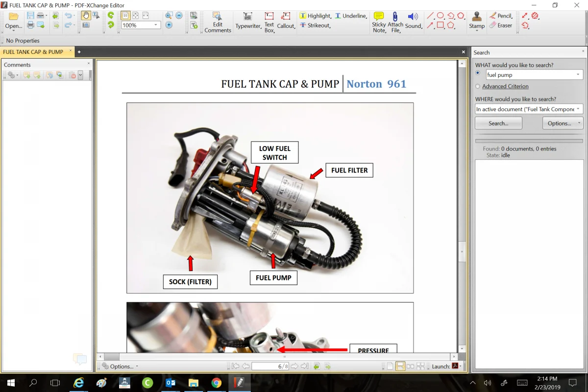The image size is (588, 392).
Task: Activate the Typewriter tool
Action: 248,22
